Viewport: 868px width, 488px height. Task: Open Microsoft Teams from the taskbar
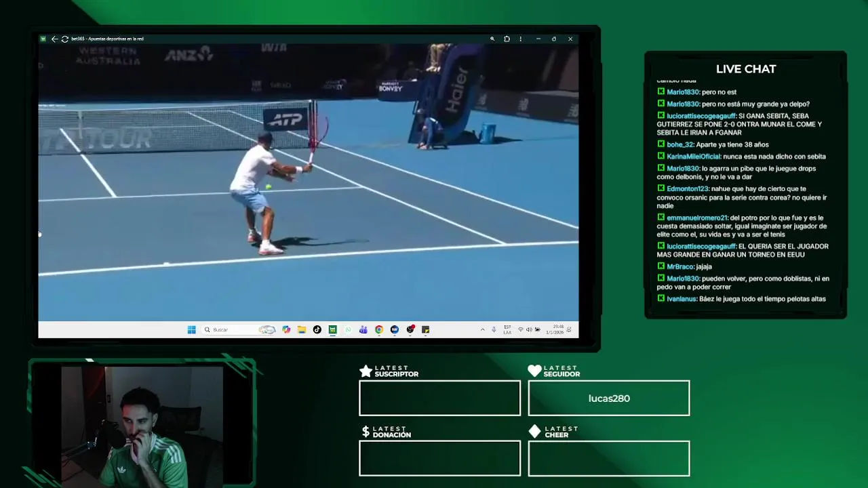point(363,330)
